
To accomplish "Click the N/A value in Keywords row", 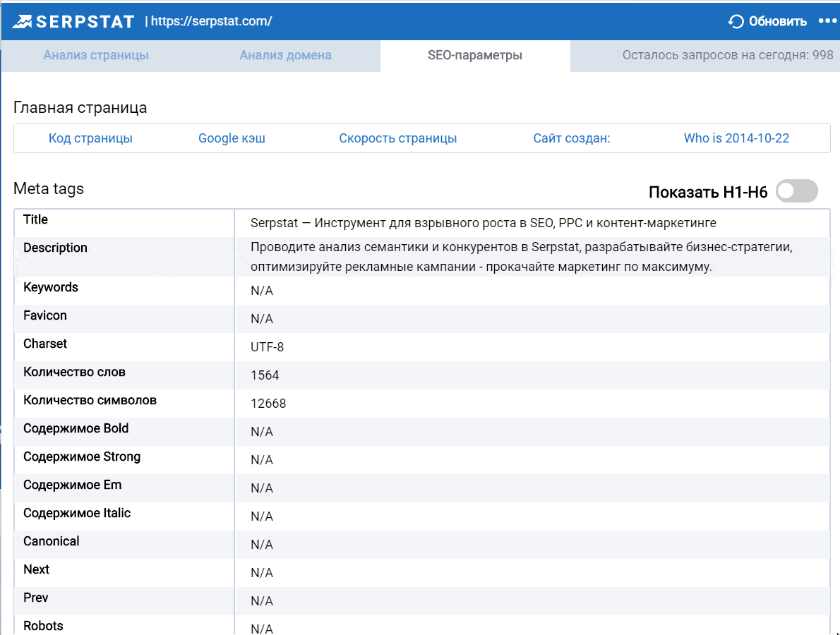I will click(262, 291).
